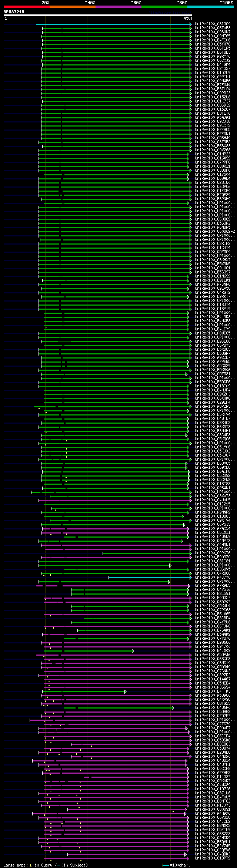The width and height of the screenshot is (237, 868).
Task: Click label UniRef100_A8NG10
Action: point(213,663)
